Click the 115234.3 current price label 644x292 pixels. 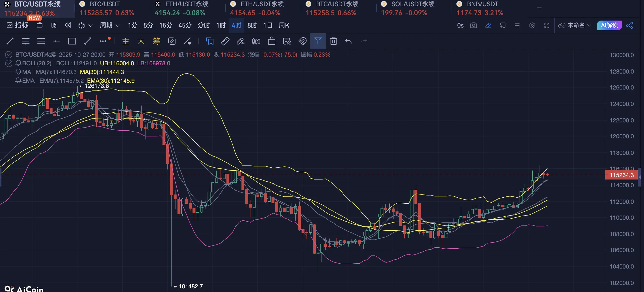point(621,175)
